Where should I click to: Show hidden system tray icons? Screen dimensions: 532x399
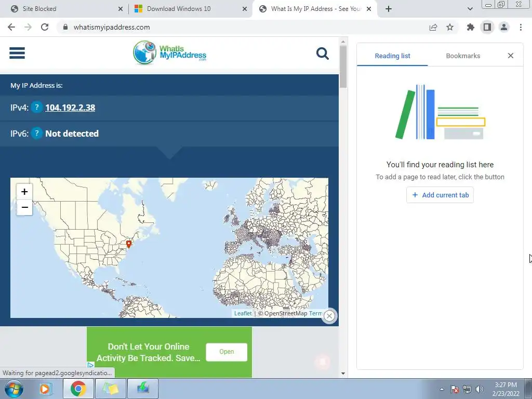[x=442, y=389]
